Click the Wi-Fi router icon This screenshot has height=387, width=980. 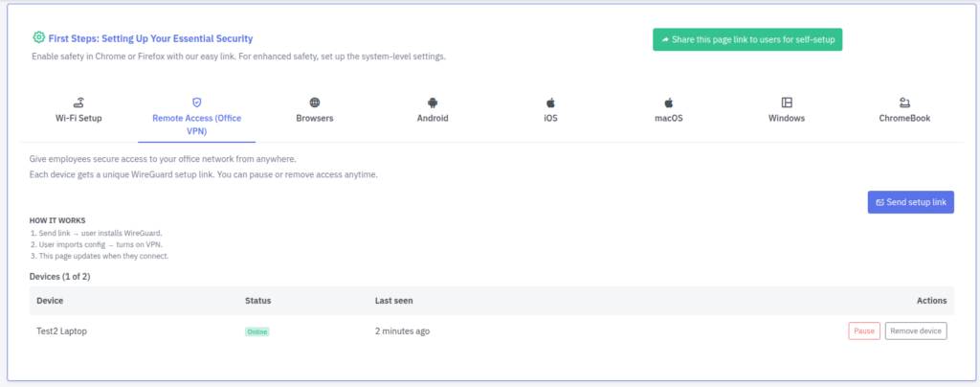pyautogui.click(x=78, y=102)
